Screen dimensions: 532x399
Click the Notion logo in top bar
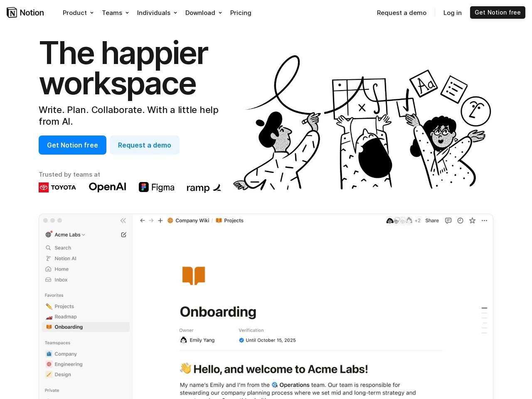25,12
